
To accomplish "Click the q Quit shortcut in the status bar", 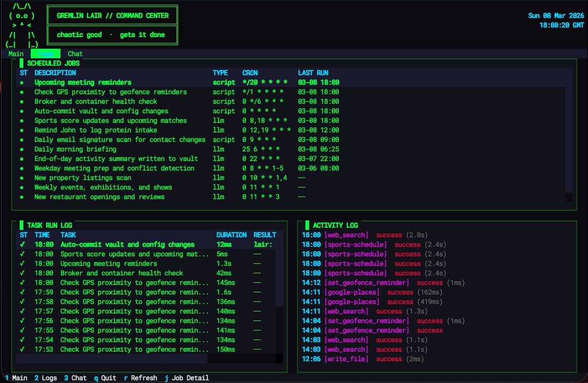I will 105,378.
